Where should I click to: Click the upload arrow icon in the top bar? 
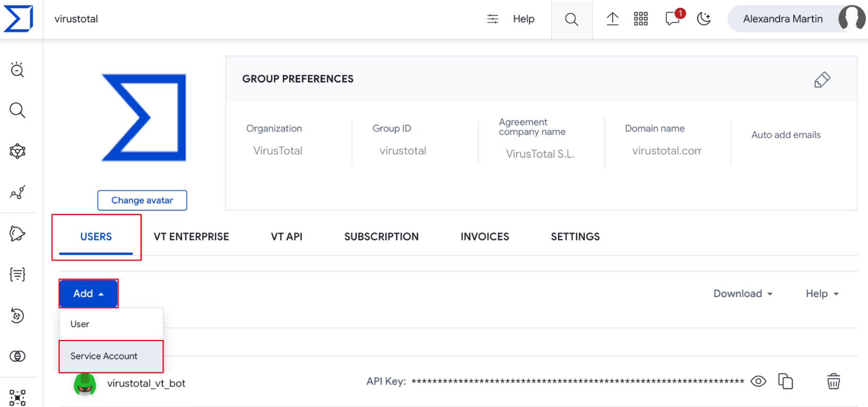pos(613,19)
